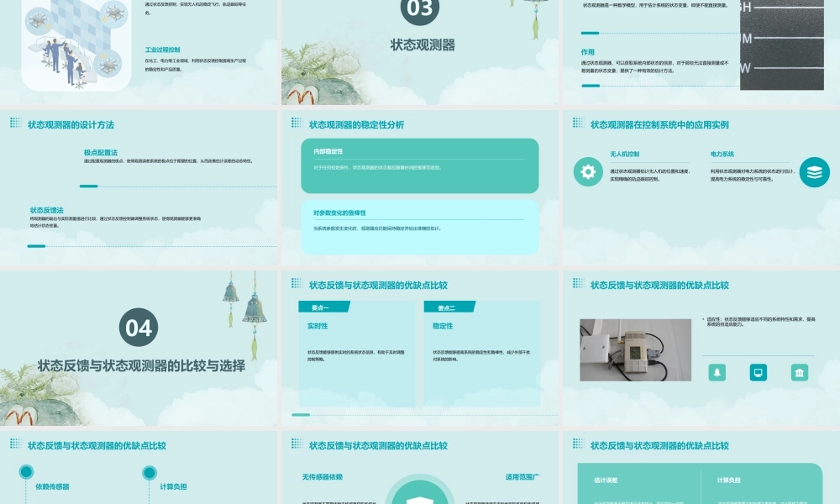840x504 pixels.
Task: Click the circle marker above 计算负担 on timeline slide
Action: click(x=150, y=472)
